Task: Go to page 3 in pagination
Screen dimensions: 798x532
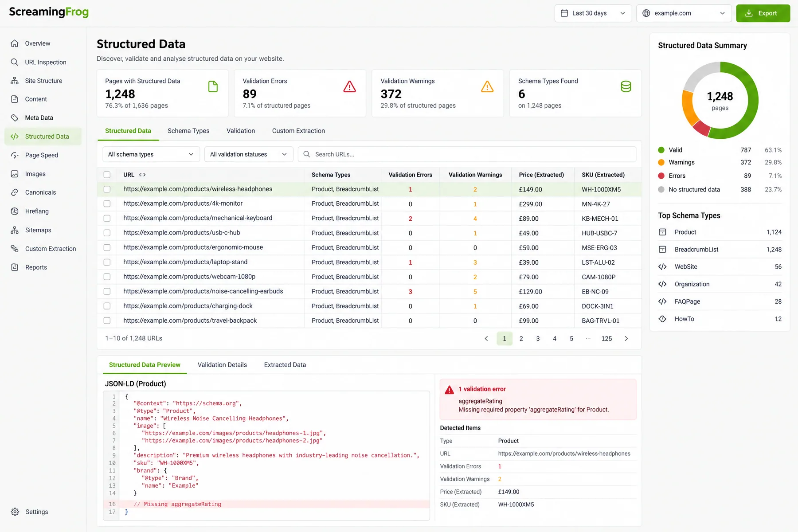Action: coord(538,339)
